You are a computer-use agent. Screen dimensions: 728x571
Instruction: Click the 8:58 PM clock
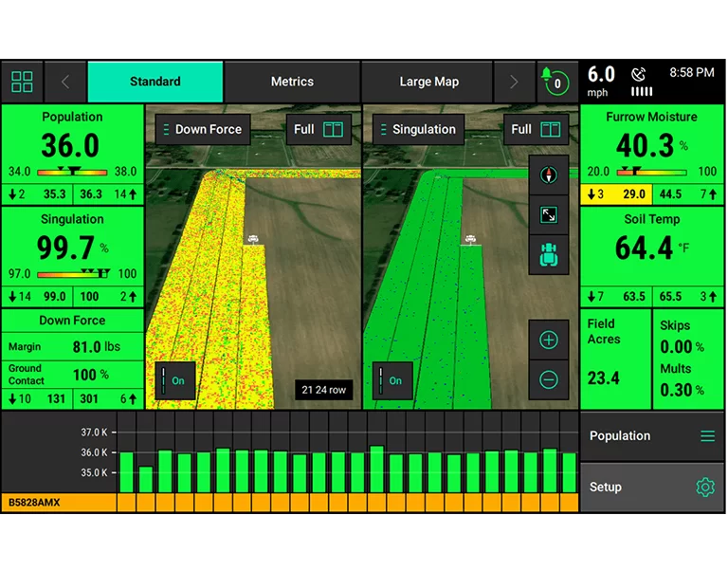[691, 72]
